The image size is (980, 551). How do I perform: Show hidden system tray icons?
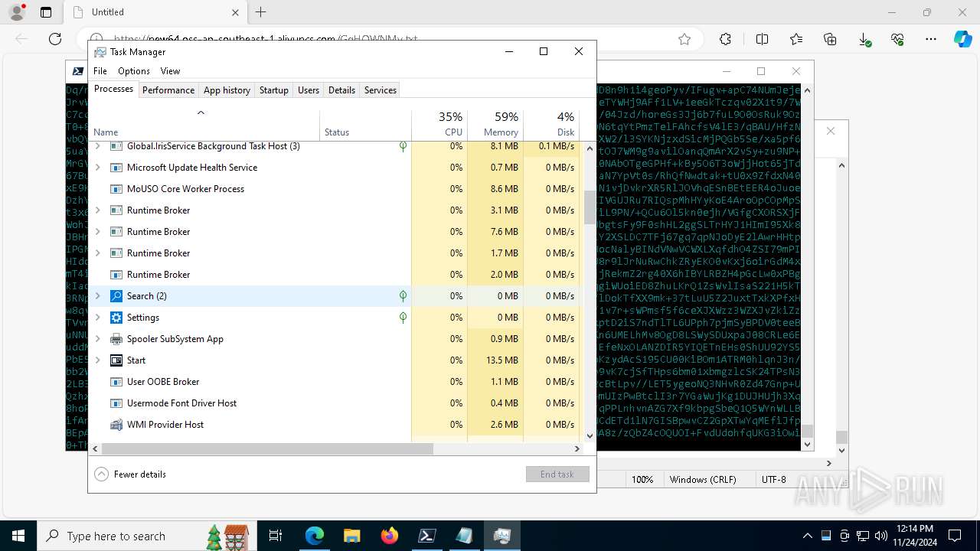click(807, 536)
